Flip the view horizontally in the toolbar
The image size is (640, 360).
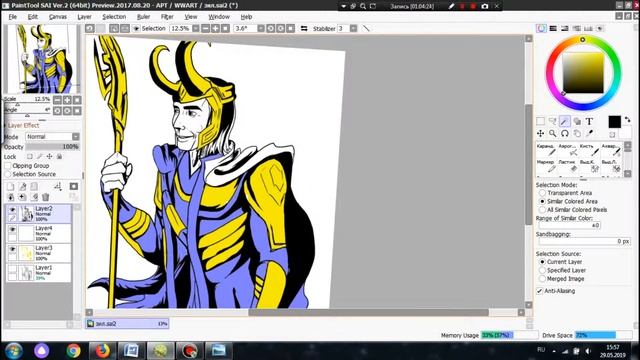(304, 28)
